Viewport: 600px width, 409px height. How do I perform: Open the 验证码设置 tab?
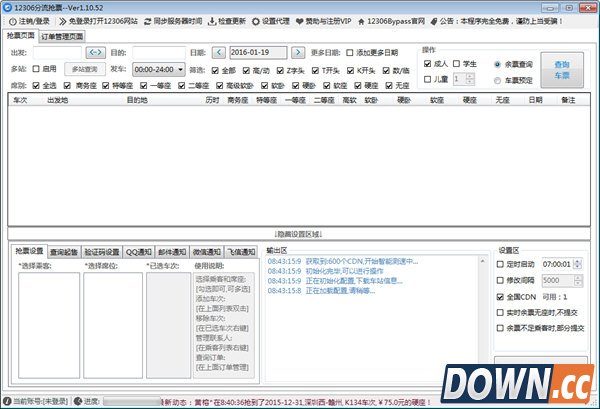[102, 252]
